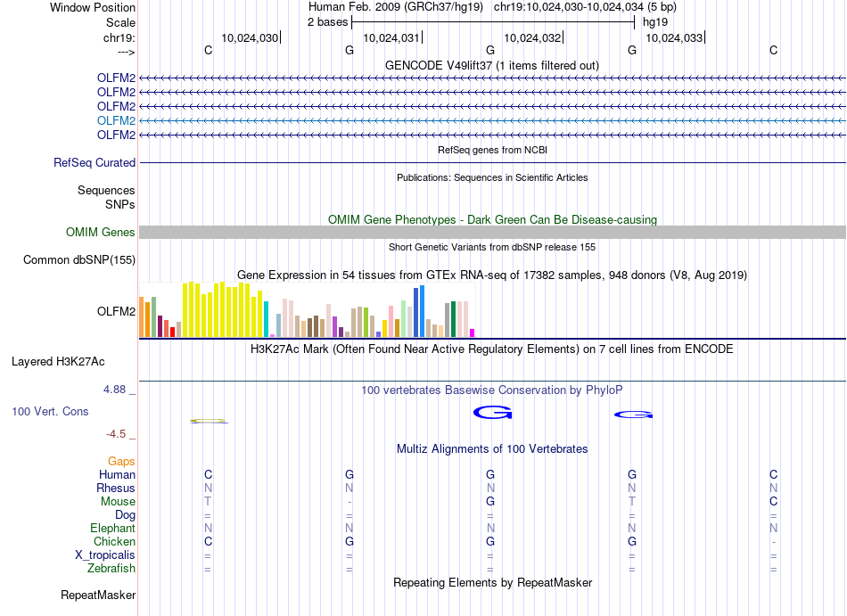847x616 pixels.
Task: Click the smaller blue G PhyloP logo
Action: pos(634,415)
